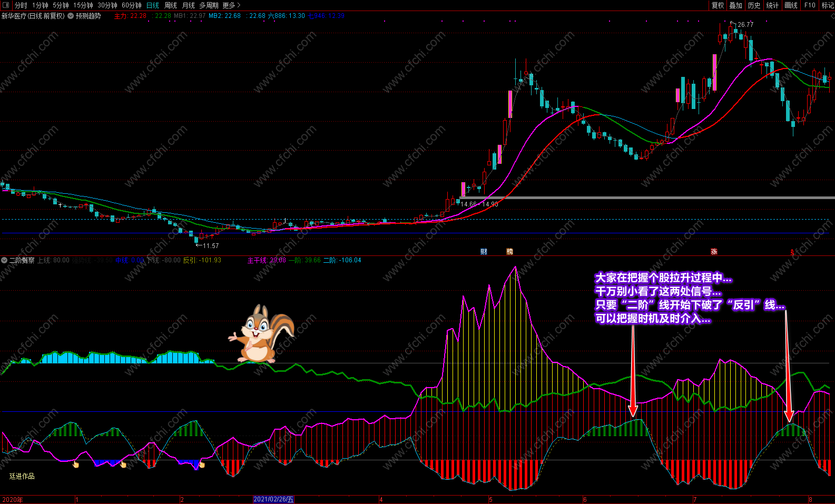This screenshot has height=504, width=835.
Task: Toggle the side panel icon at top-left
Action: pyautogui.click(x=6, y=5)
